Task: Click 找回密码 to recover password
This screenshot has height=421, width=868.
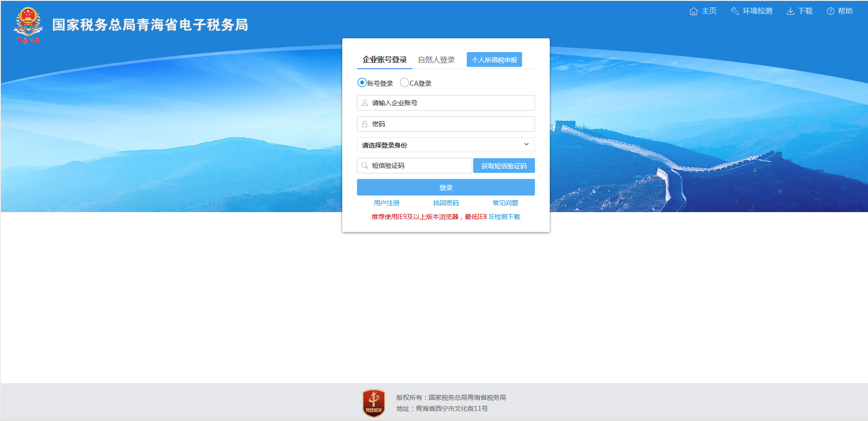Action: tap(446, 202)
